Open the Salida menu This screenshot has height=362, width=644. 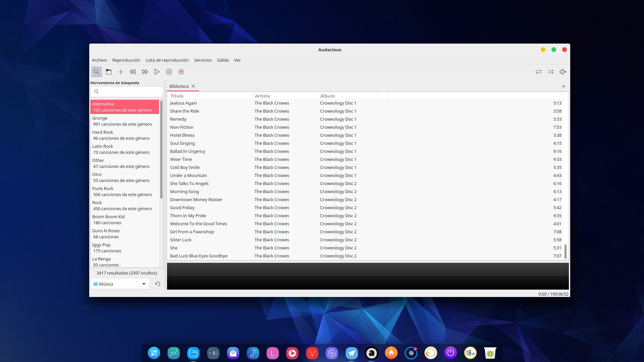(x=223, y=60)
